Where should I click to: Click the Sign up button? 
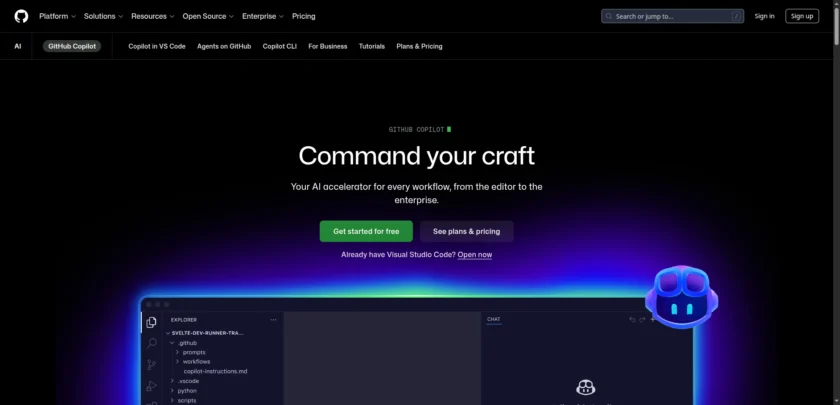[802, 16]
